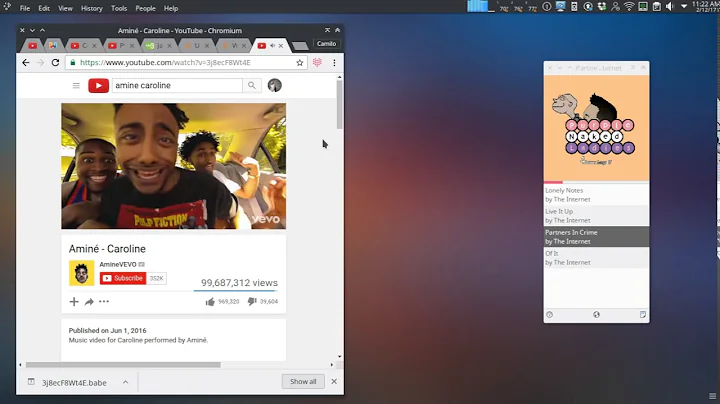
Task: Open the YouTube hamburger guide menu
Action: click(76, 86)
